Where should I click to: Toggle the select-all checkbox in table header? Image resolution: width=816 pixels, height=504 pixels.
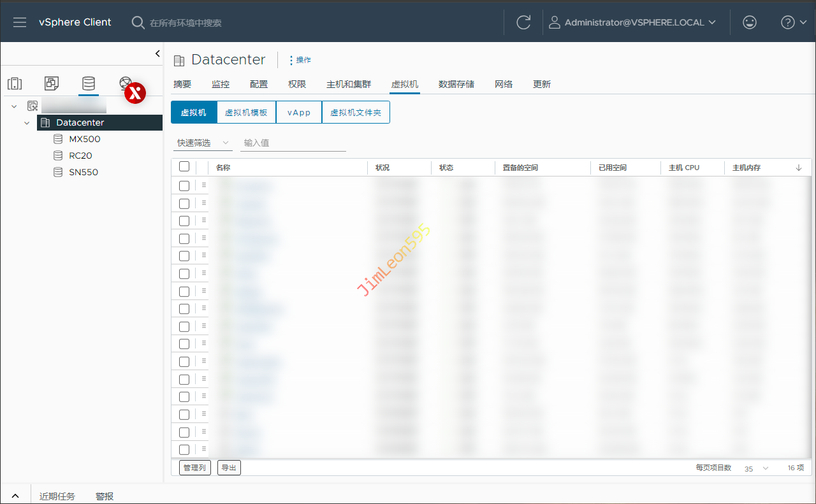tap(184, 167)
